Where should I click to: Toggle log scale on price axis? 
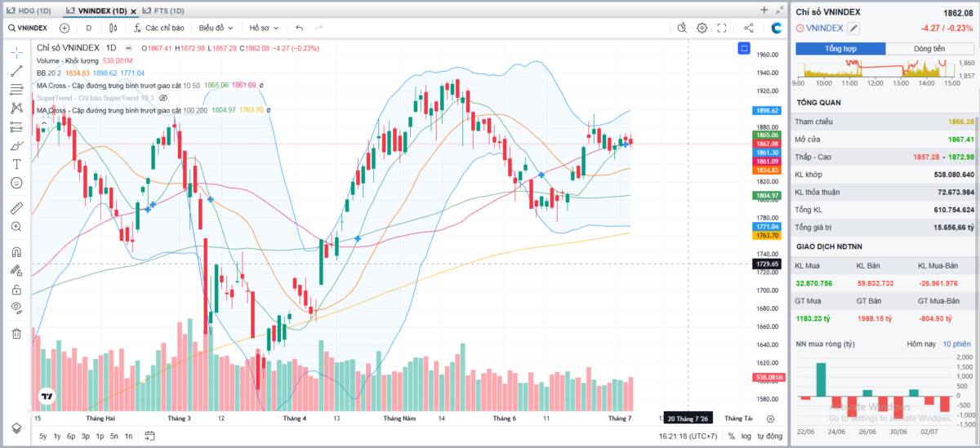pyautogui.click(x=746, y=436)
